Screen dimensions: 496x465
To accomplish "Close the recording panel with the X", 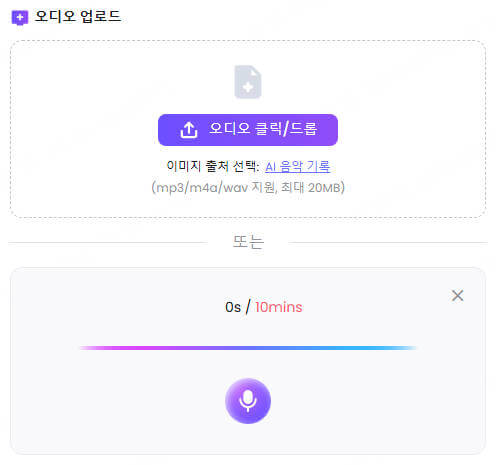I will (457, 295).
